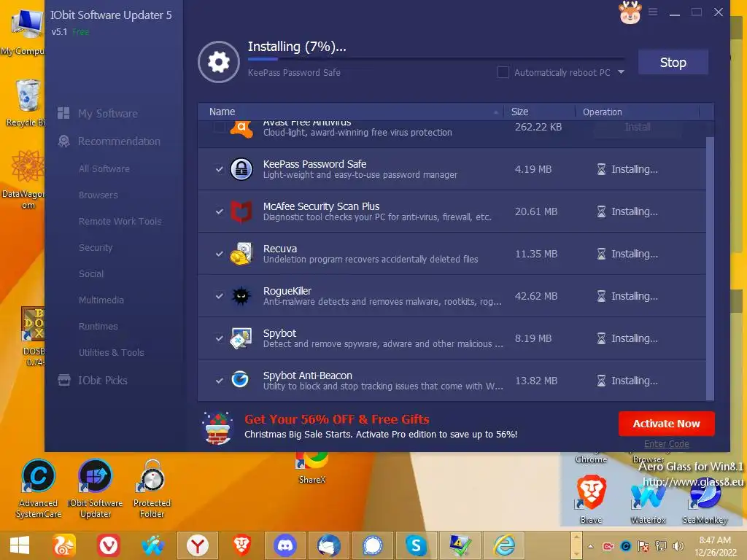
Task: Click the 42.62 MB size value
Action: click(536, 296)
